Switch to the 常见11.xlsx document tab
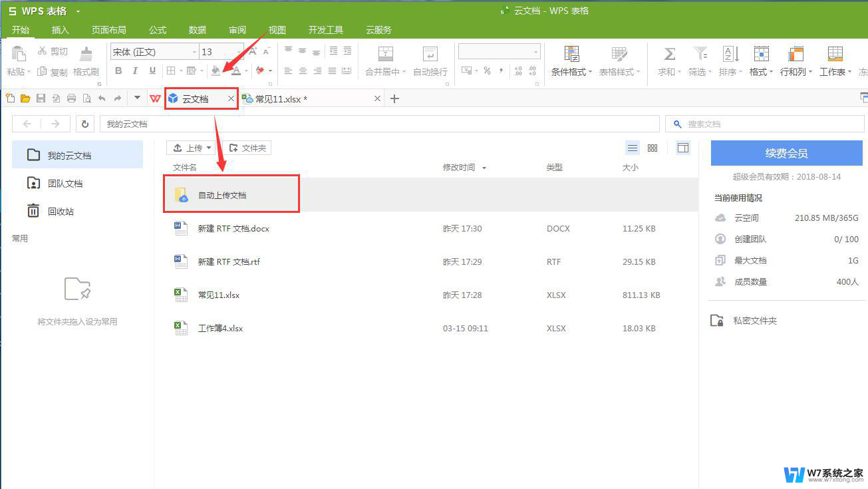The width and height of the screenshot is (868, 489). 311,98
